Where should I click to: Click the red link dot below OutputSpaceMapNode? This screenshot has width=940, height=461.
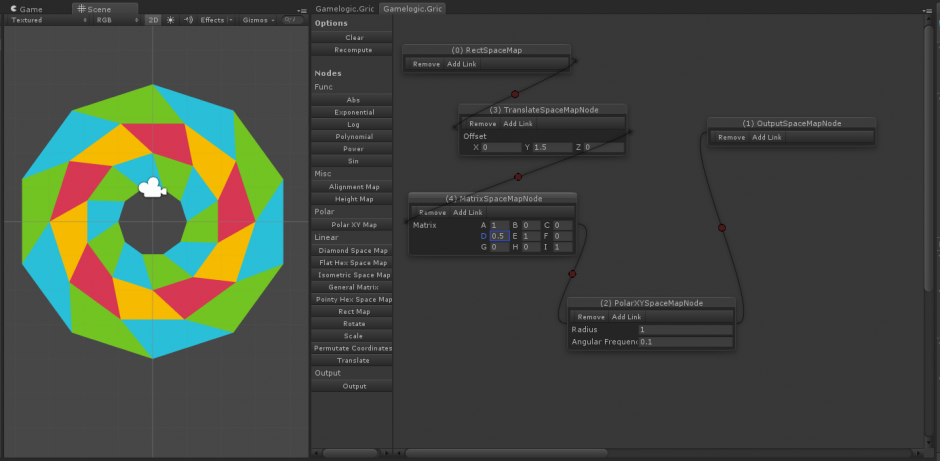point(722,228)
